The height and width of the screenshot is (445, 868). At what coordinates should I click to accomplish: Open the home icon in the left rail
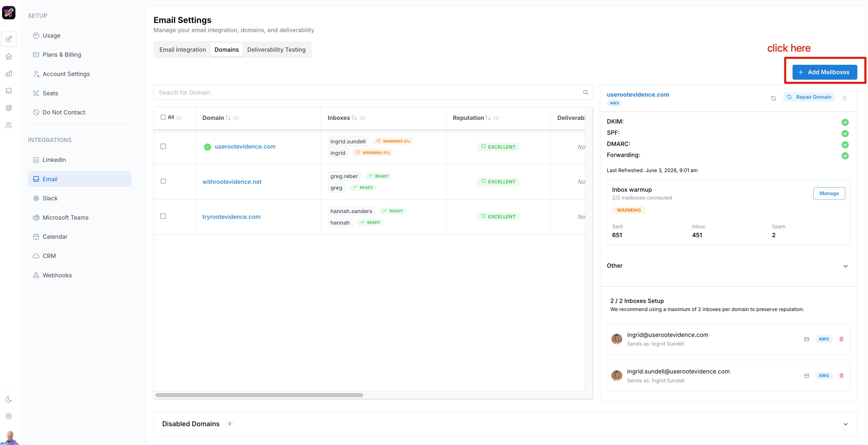[x=9, y=56]
